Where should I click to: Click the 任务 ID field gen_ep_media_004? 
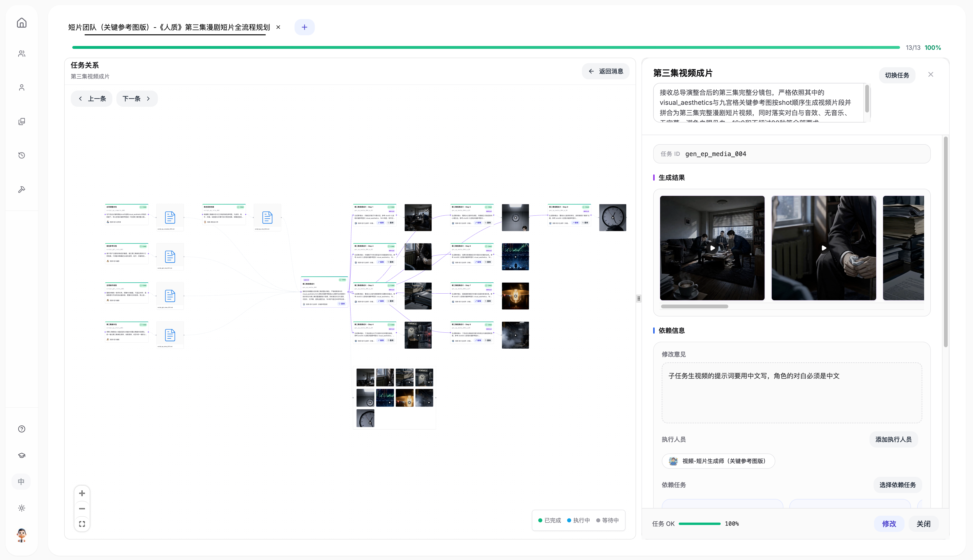pyautogui.click(x=792, y=154)
